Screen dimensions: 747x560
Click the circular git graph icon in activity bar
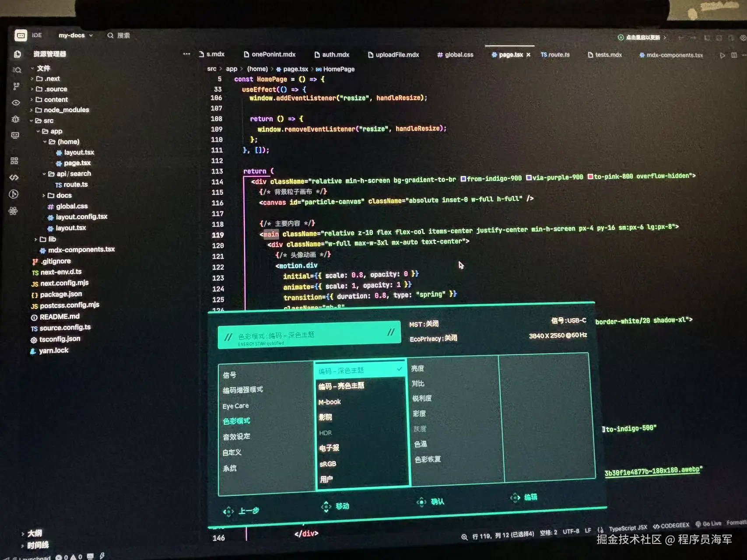coord(14,194)
